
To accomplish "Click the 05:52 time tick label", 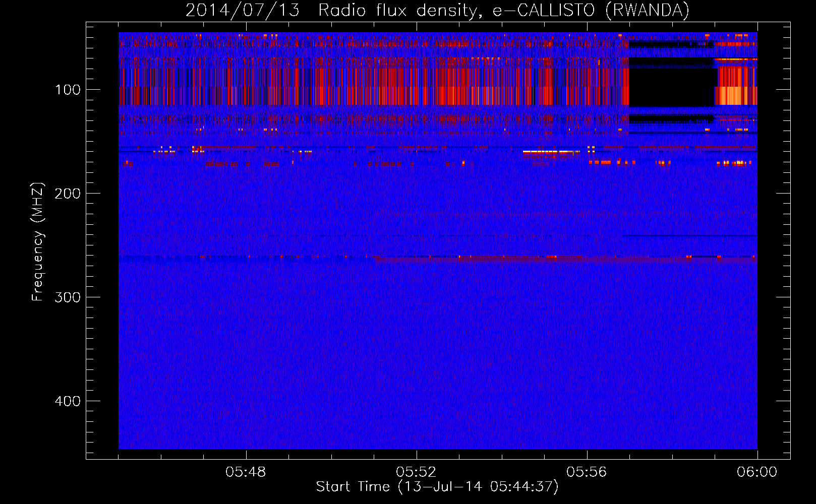I will (416, 472).
